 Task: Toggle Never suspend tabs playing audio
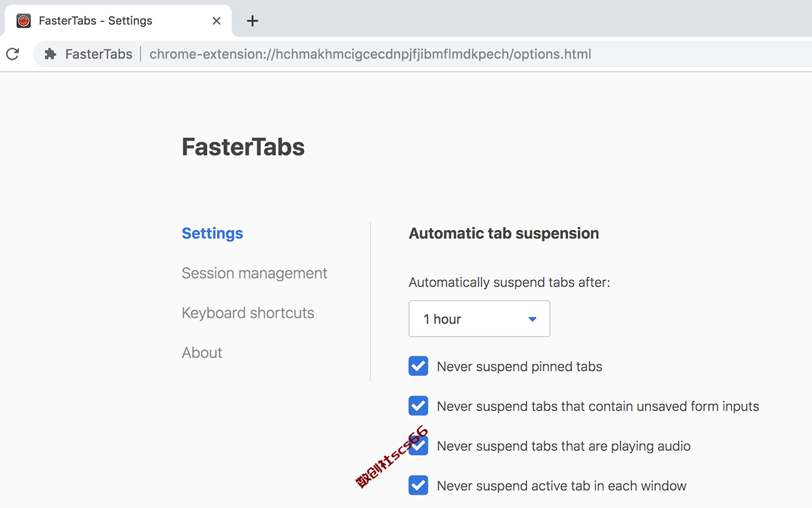[x=418, y=446]
